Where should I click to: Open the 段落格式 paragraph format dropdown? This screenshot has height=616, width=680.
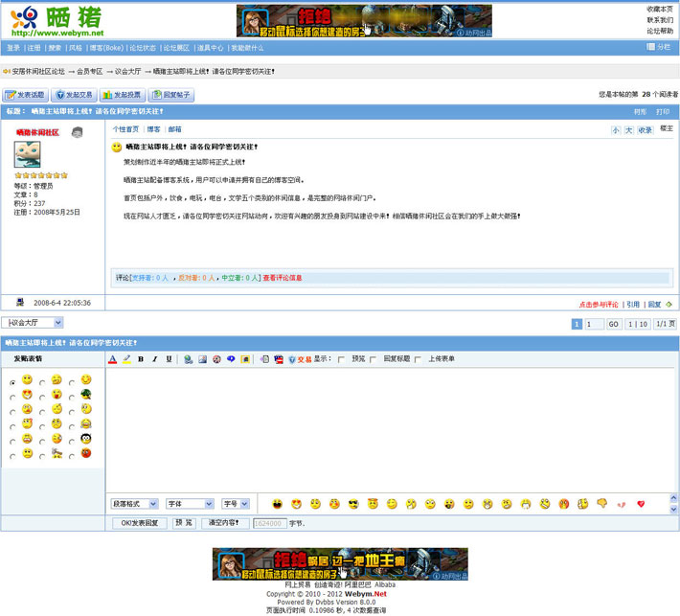coord(135,503)
